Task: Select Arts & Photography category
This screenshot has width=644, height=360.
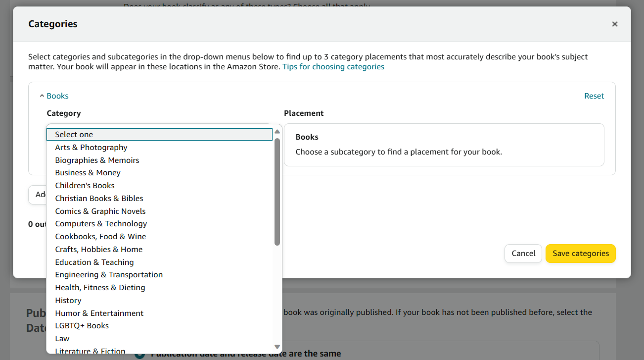Action: (x=91, y=148)
